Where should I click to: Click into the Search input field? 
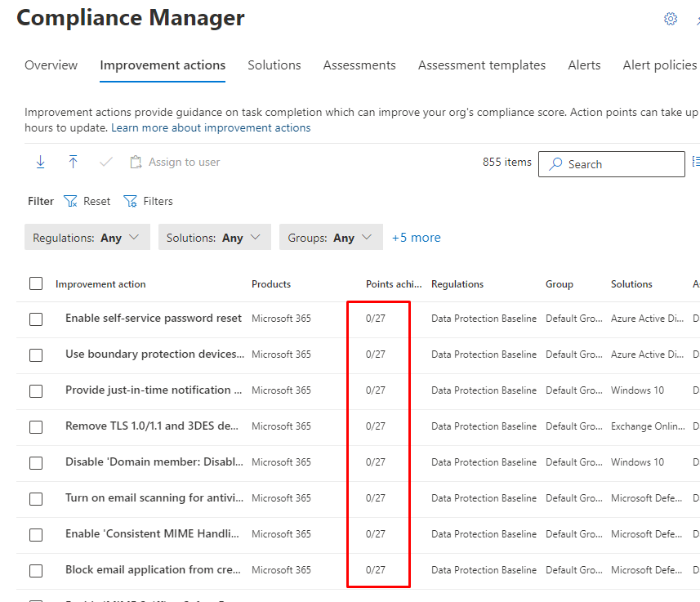(621, 164)
